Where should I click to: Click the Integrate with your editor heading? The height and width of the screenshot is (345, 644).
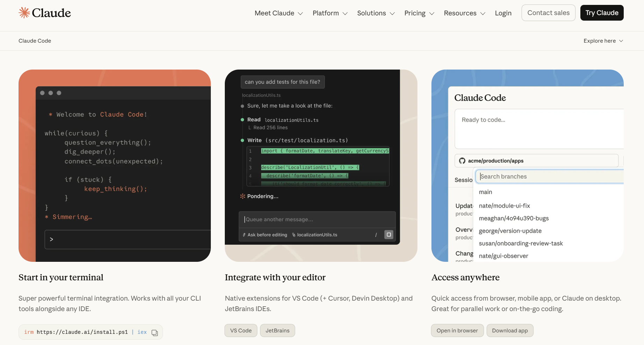(275, 278)
